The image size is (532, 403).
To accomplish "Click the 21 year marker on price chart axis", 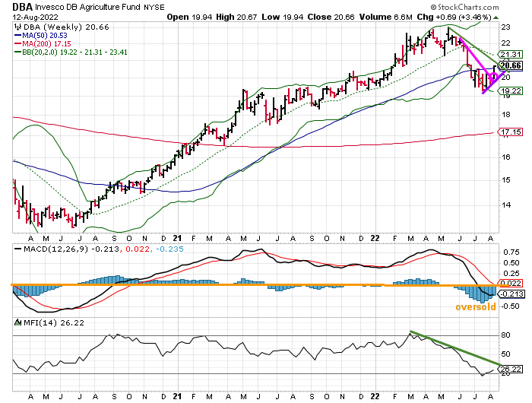I will click(x=177, y=238).
